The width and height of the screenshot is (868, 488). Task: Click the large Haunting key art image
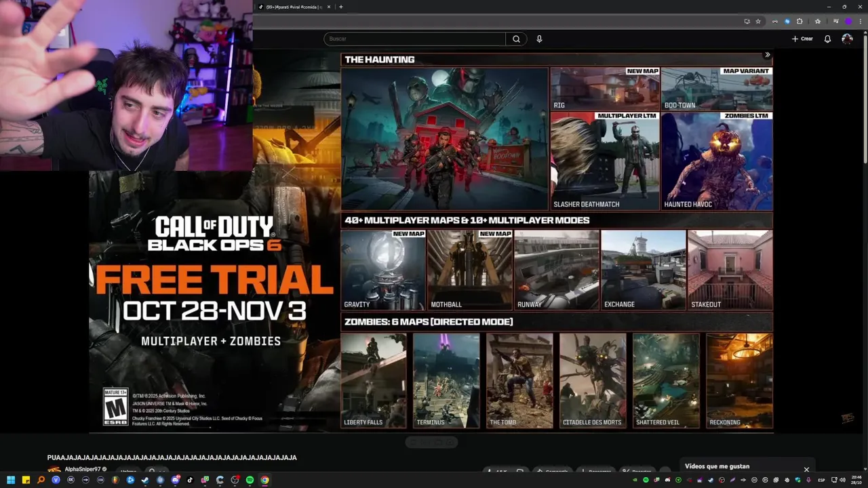(445, 138)
